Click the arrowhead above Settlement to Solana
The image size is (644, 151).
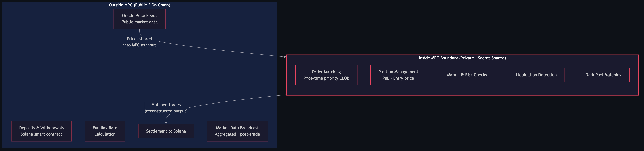click(166, 123)
